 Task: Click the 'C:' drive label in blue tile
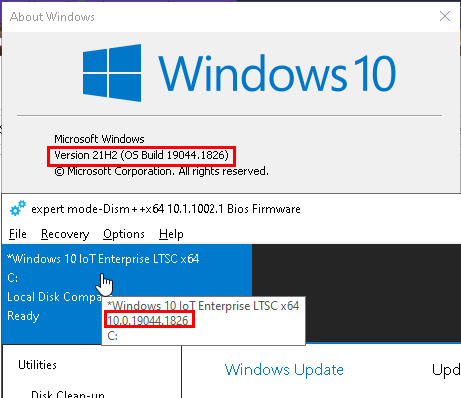click(12, 278)
